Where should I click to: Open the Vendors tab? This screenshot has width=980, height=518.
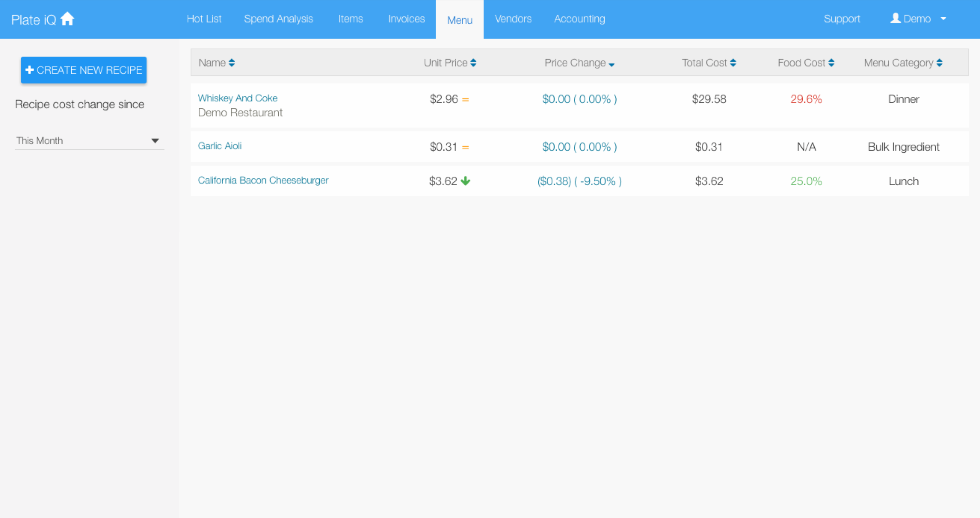point(513,19)
